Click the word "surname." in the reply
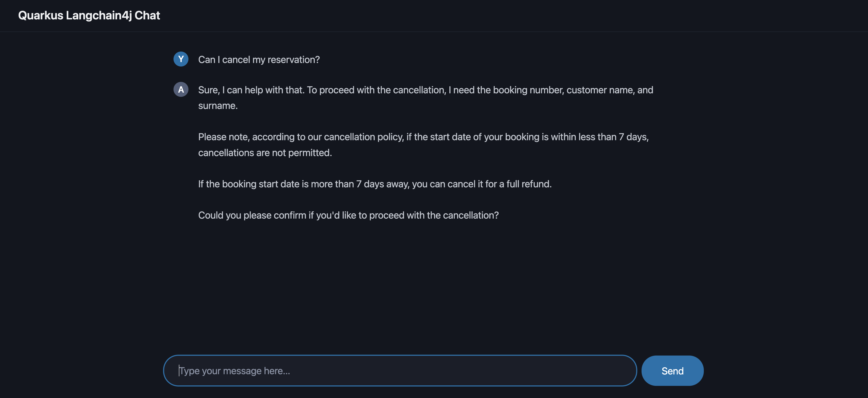Viewport: 868px width, 398px height. pyautogui.click(x=218, y=106)
